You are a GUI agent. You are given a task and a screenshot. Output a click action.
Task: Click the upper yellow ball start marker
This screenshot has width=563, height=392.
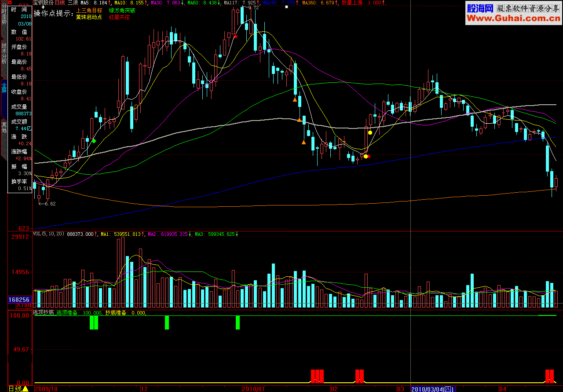coord(370,132)
